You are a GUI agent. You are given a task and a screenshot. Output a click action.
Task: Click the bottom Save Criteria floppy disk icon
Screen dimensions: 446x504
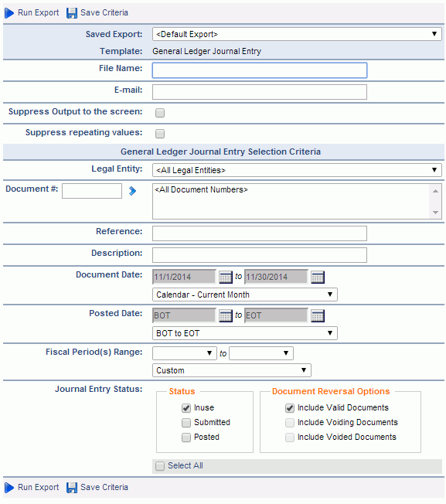(72, 487)
